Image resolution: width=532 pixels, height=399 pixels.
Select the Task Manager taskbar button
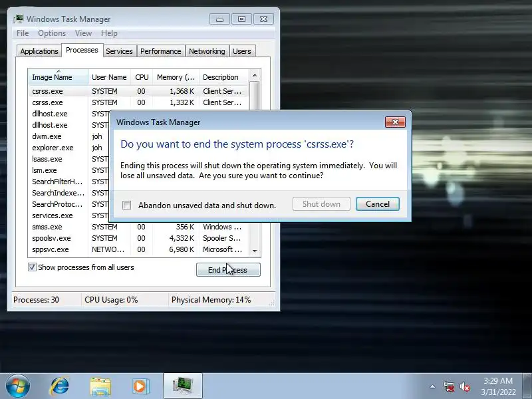click(183, 386)
